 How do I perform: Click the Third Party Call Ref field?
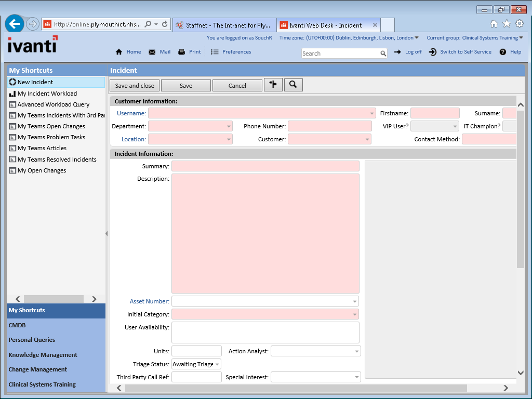[x=196, y=377]
